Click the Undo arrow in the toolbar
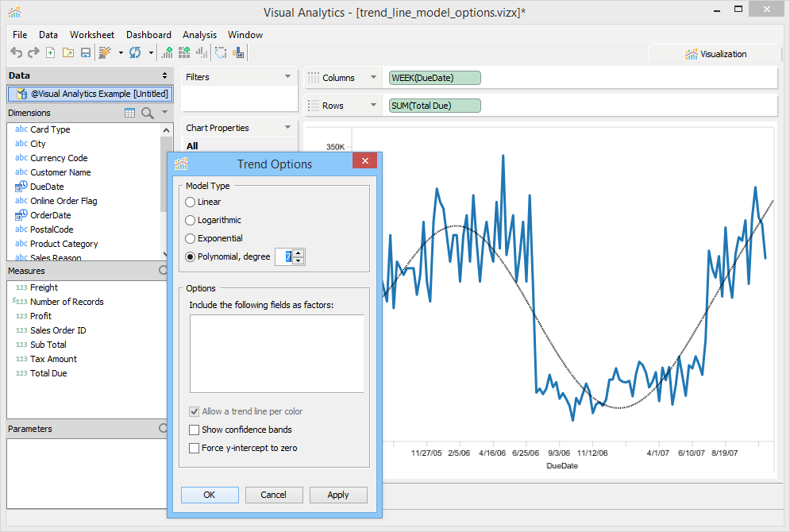Viewport: 790px width, 532px height. tap(16, 52)
